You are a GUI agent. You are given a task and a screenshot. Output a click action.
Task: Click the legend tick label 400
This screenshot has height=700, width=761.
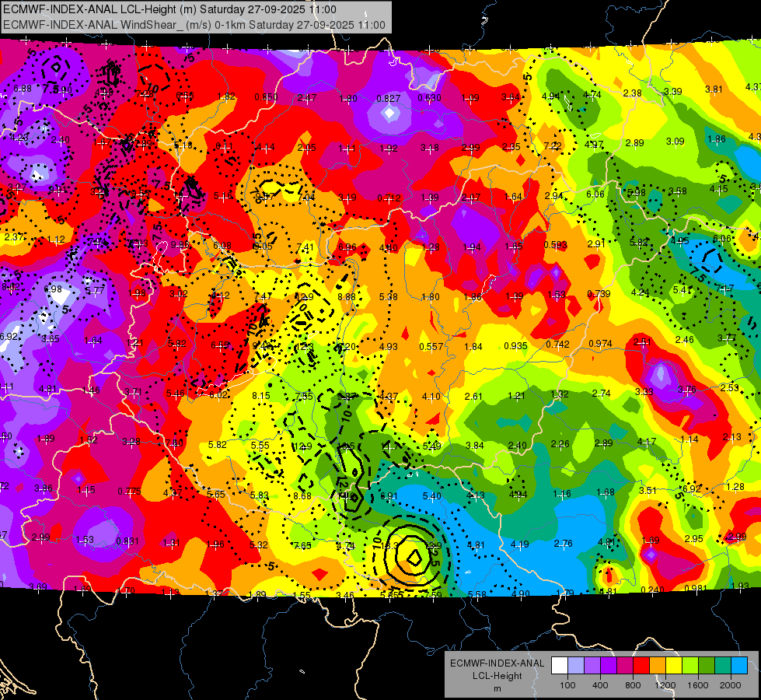click(600, 685)
